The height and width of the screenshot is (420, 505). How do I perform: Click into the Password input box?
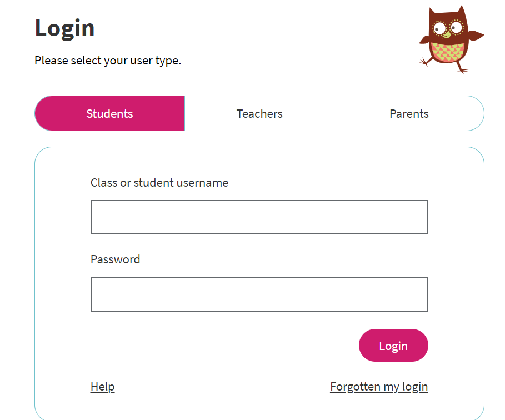tap(259, 294)
